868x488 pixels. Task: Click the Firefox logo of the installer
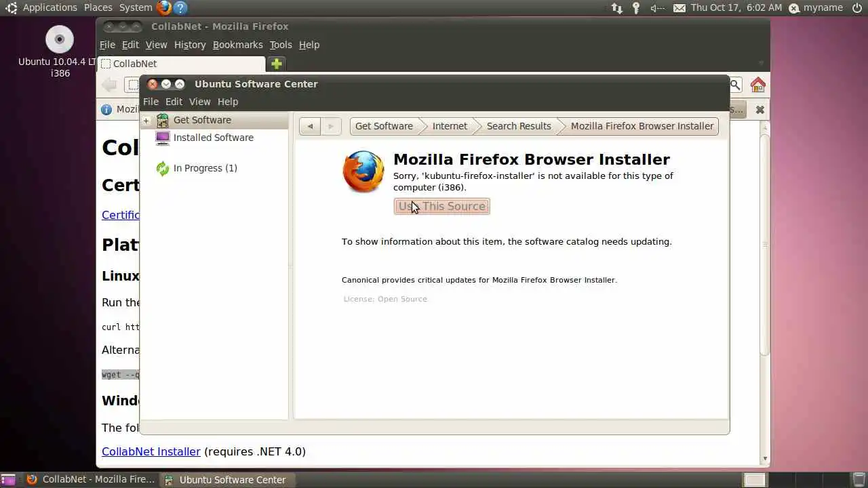(x=363, y=171)
